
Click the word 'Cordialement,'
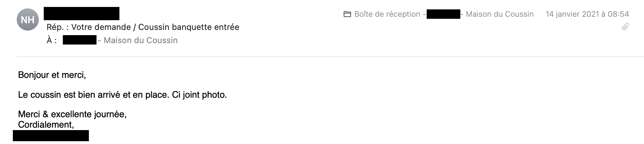coord(46,125)
